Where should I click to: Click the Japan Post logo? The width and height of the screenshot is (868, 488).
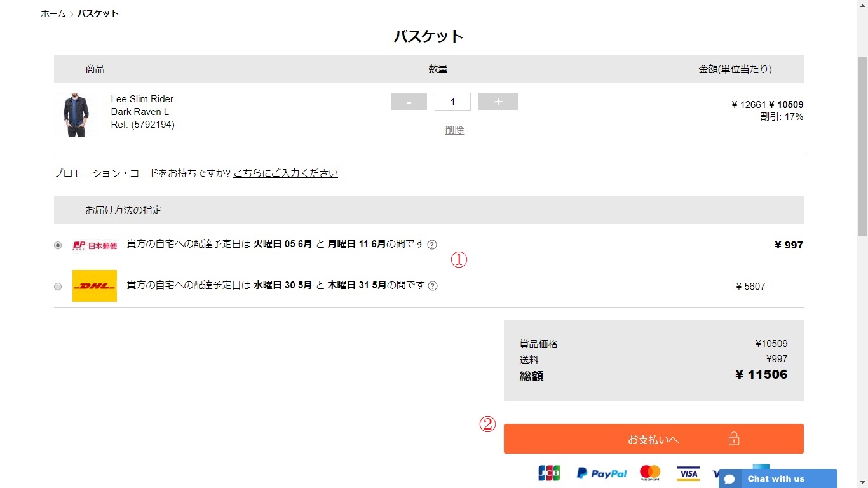[x=95, y=245]
